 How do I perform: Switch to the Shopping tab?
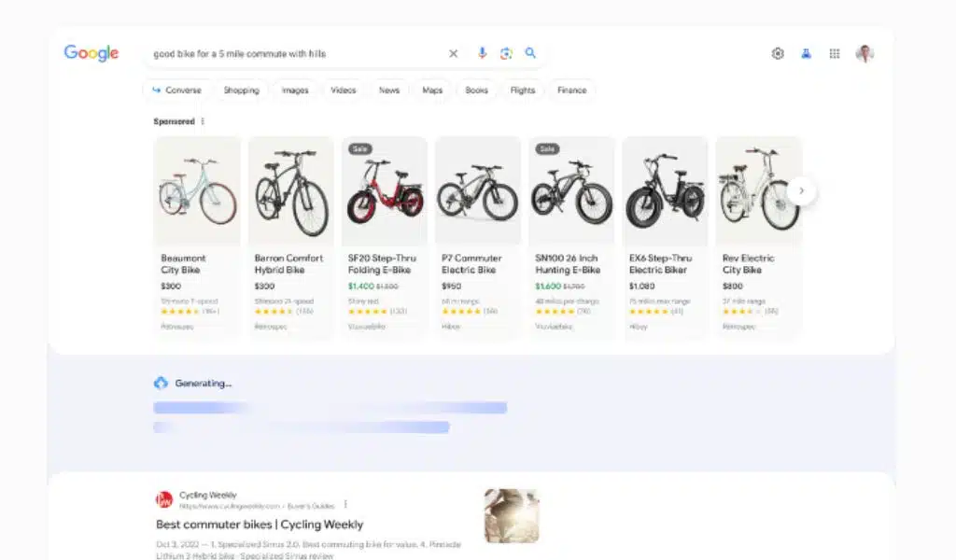tap(241, 90)
